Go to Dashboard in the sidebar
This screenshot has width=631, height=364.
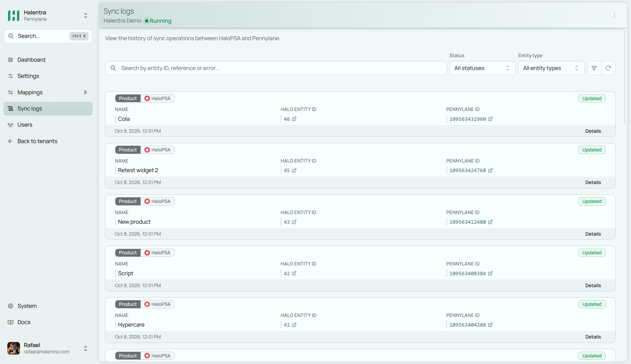48,60
